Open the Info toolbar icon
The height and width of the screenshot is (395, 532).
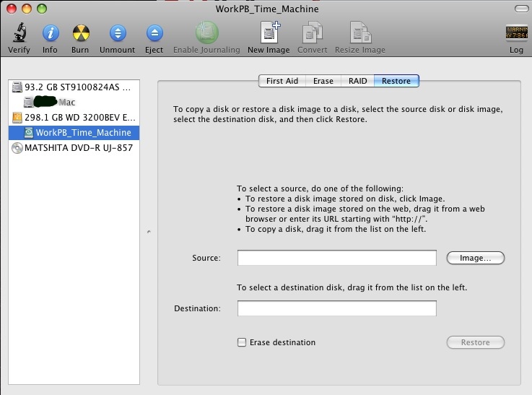click(x=51, y=33)
